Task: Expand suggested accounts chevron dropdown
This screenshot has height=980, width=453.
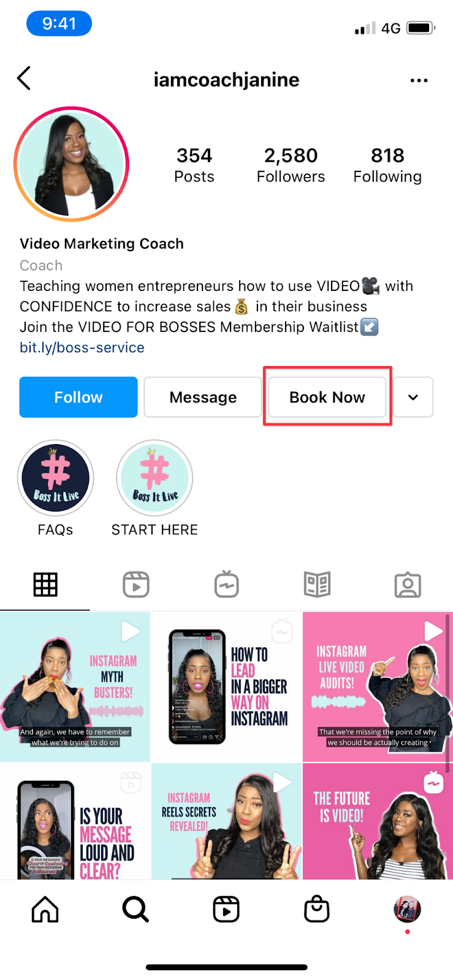Action: pyautogui.click(x=413, y=397)
